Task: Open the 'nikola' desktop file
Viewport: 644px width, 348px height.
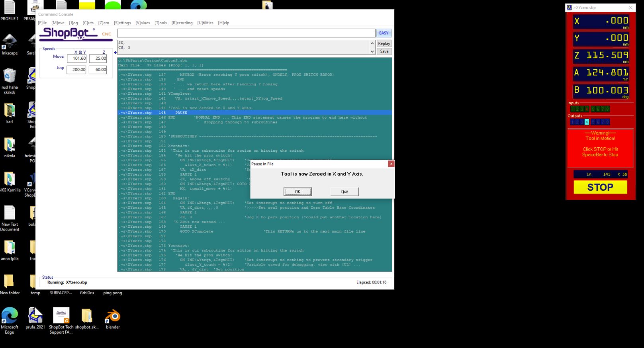Action: (10, 147)
